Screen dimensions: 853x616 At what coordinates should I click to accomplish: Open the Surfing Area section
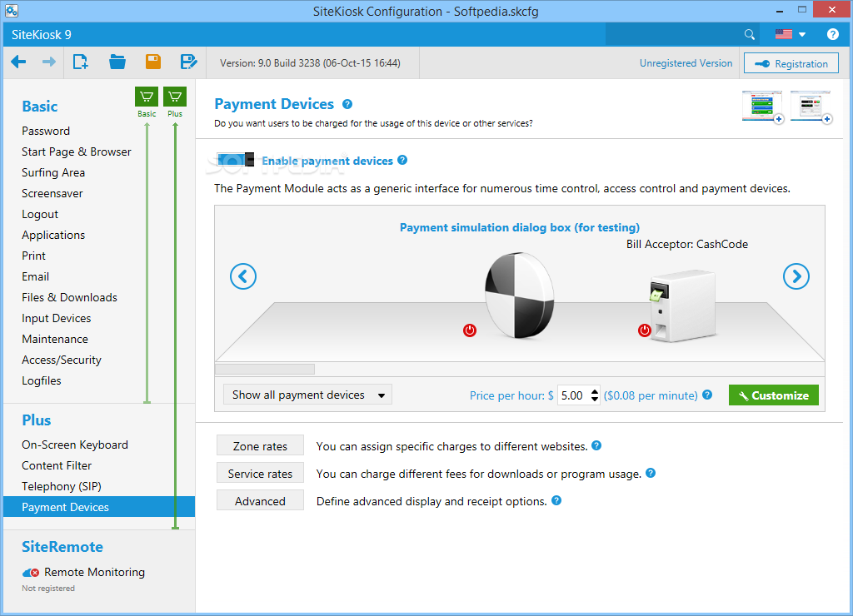click(53, 172)
